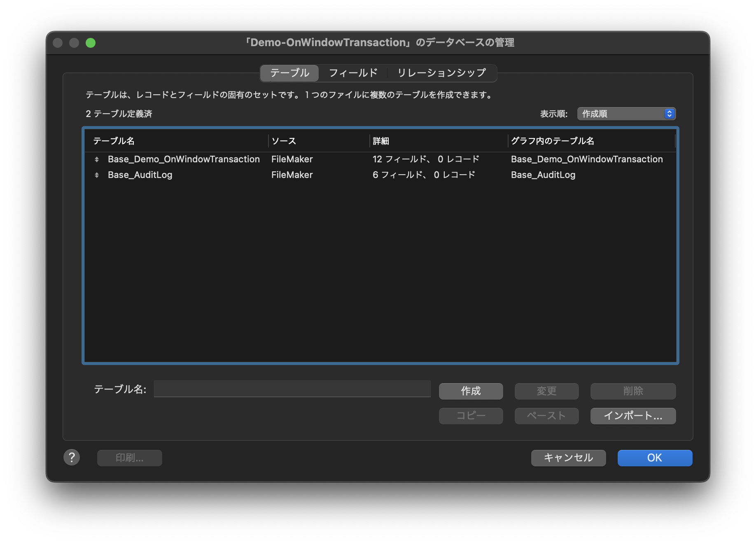Select the Base_Demo_OnWindowTransaction table row
756x543 pixels.
184,159
